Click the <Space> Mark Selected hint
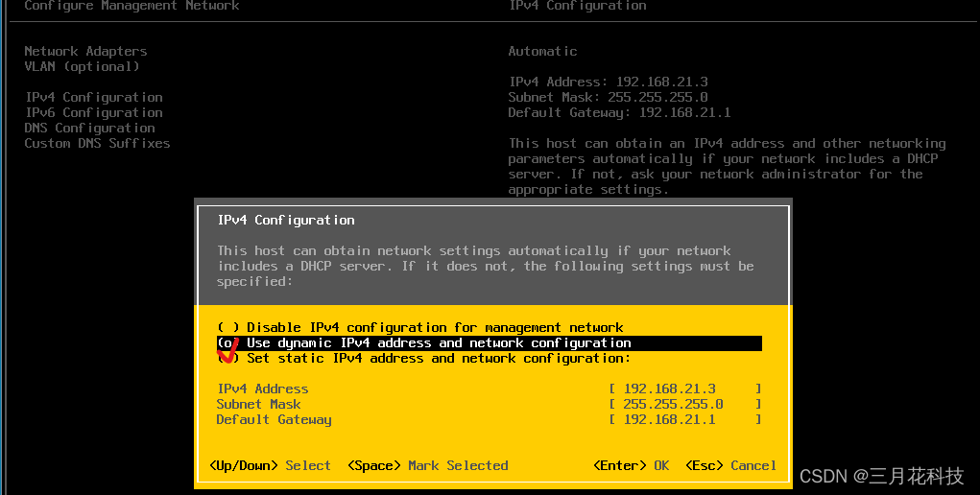 point(428,465)
